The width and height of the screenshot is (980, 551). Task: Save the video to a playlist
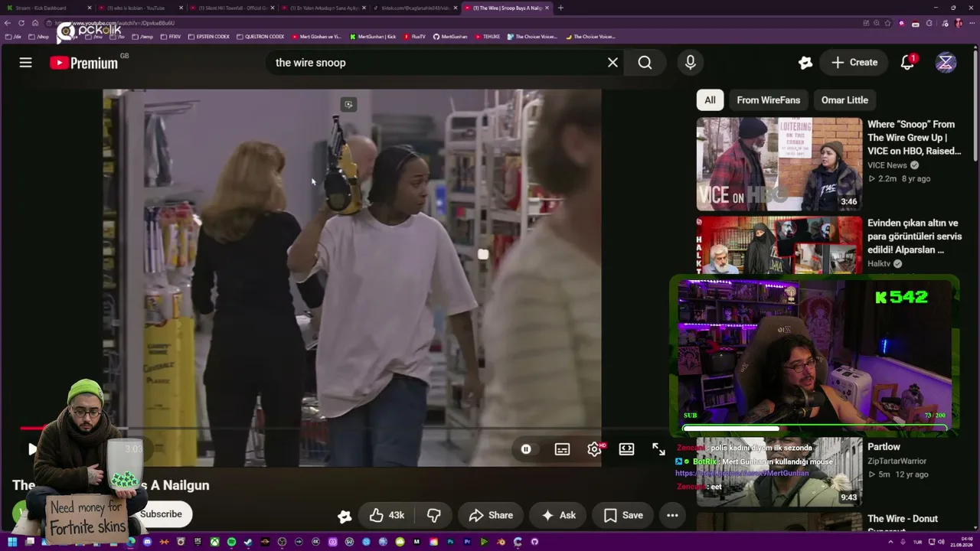click(x=623, y=516)
